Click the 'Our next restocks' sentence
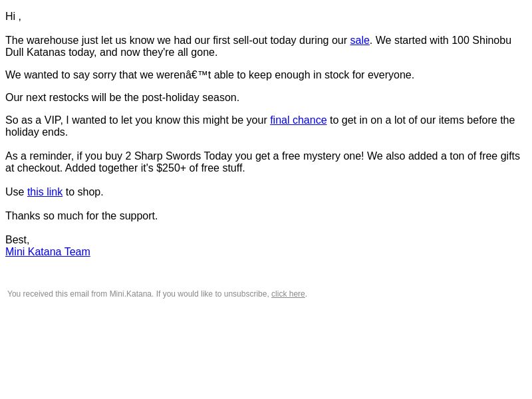The height and width of the screenshot is (399, 532). 122,98
